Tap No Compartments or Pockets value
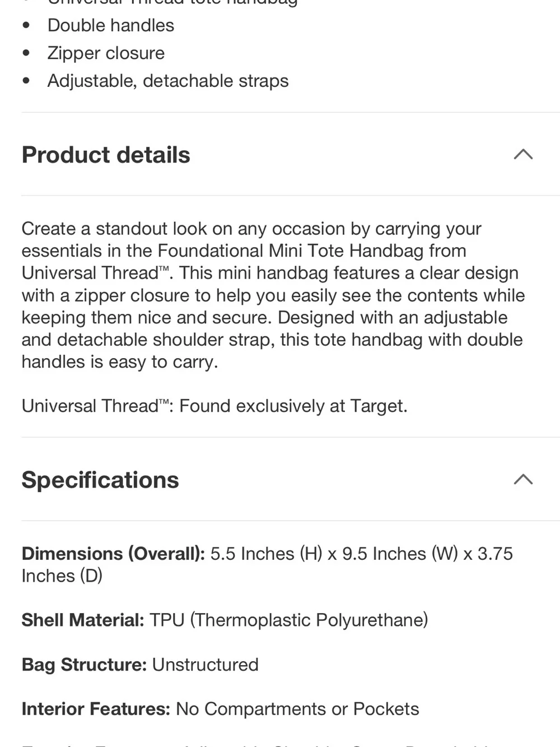Viewport: 560px width, 747px height. [x=297, y=709]
